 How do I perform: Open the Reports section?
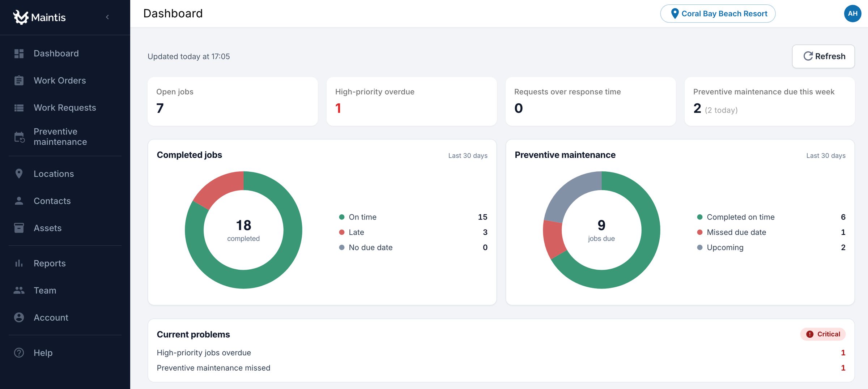tap(65, 263)
